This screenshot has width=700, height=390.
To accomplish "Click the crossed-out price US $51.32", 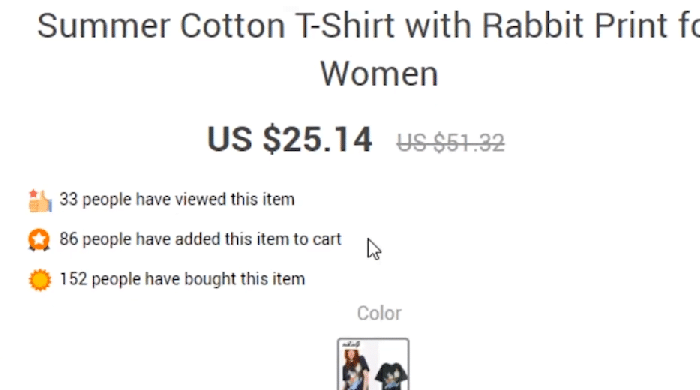I will pyautogui.click(x=450, y=143).
